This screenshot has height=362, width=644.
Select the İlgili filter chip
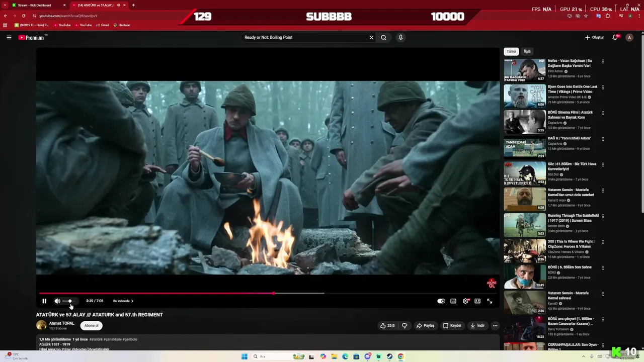(527, 51)
